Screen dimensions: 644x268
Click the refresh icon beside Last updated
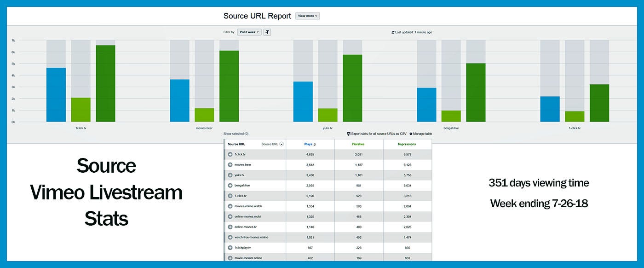(393, 32)
